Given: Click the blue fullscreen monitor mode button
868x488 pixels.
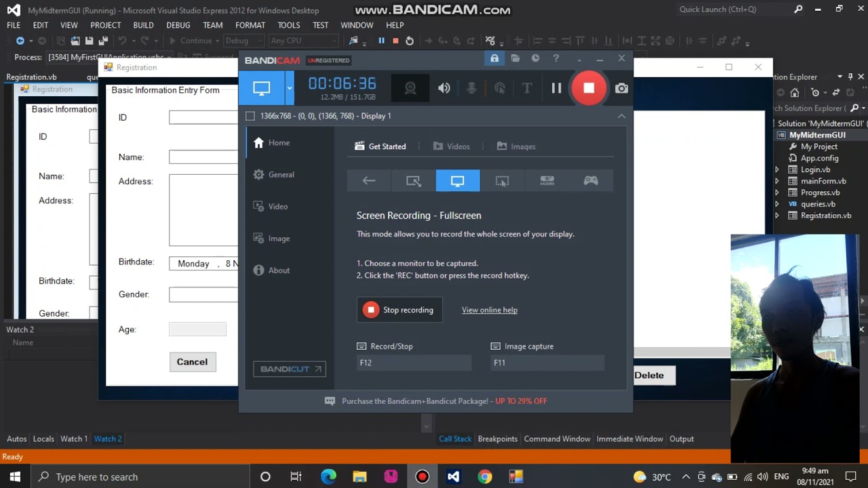Looking at the screenshot, I should pos(262,88).
